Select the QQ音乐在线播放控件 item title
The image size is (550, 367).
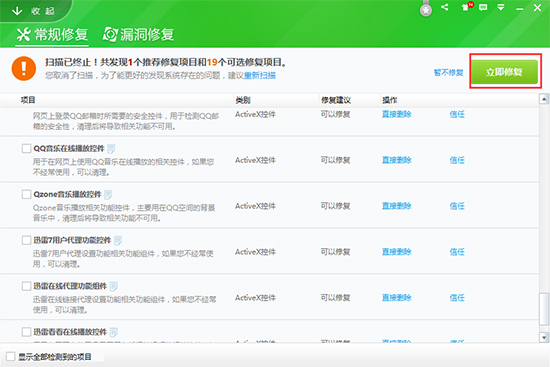click(69, 148)
